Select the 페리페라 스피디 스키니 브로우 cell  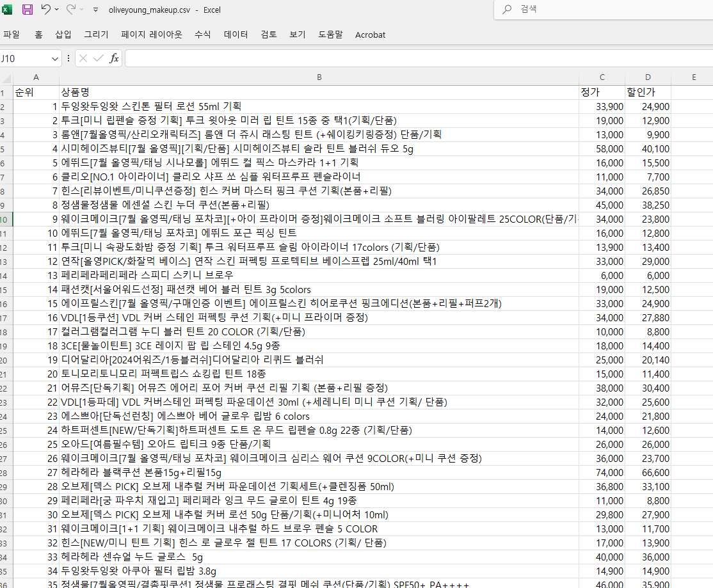(319, 276)
